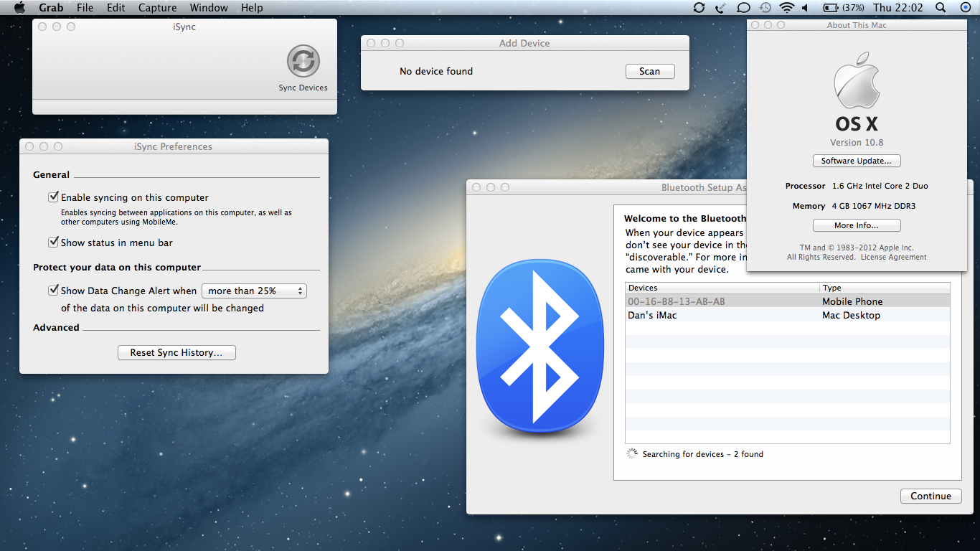Toggle Enable syncing on this computer
The height and width of the screenshot is (551, 980).
click(53, 197)
